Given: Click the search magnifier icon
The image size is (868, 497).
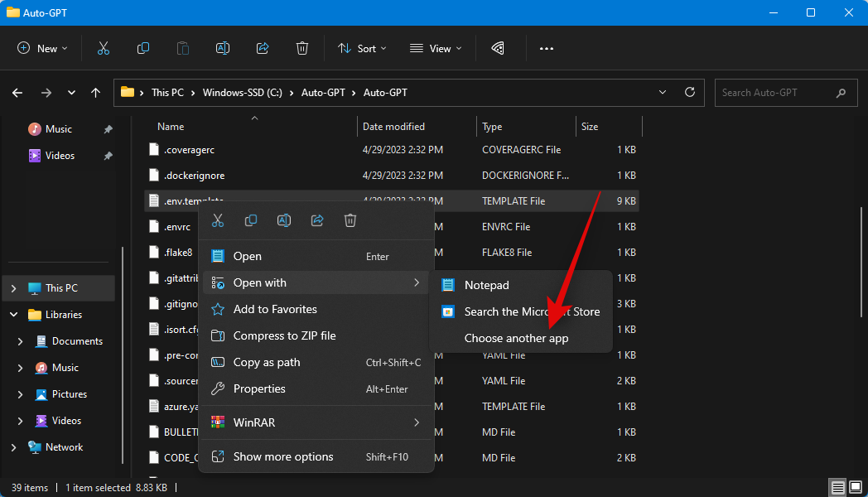Looking at the screenshot, I should [x=841, y=93].
